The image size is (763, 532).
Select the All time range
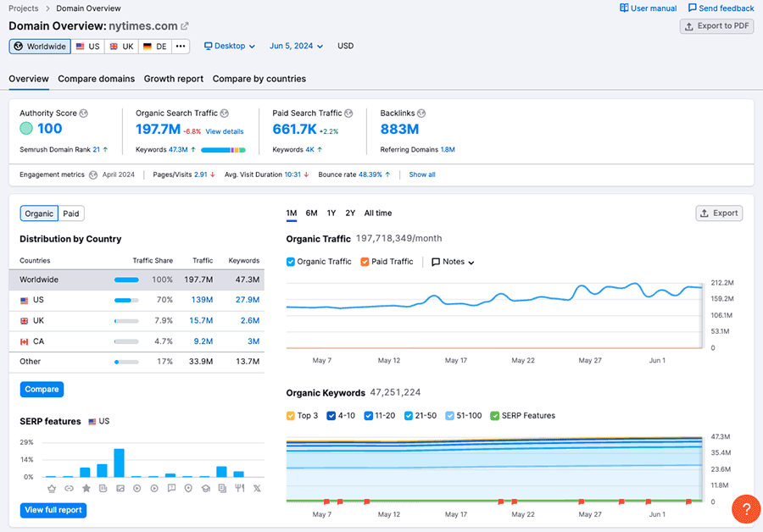coord(378,213)
